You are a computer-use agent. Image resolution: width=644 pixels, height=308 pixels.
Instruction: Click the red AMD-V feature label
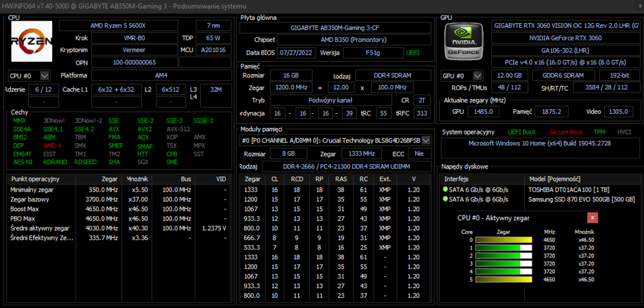click(52, 145)
